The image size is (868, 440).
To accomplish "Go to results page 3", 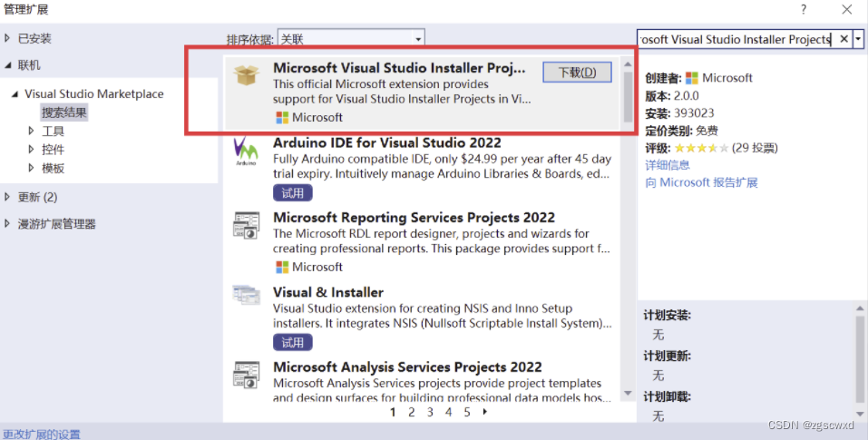I will [x=430, y=412].
